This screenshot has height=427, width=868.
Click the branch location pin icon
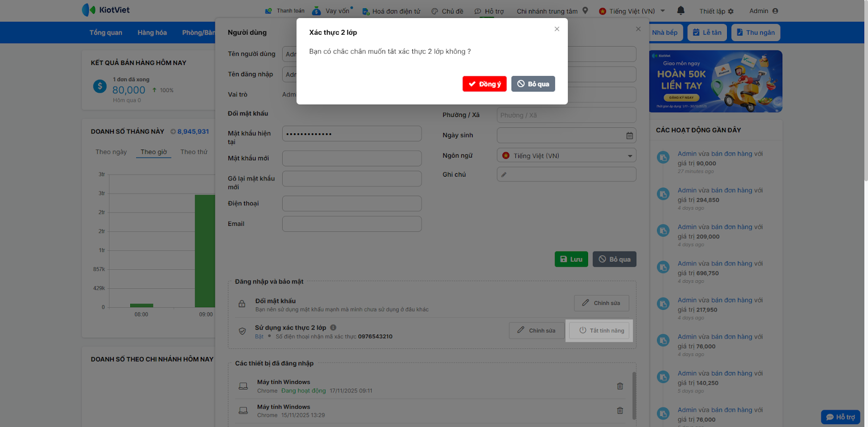point(585,10)
